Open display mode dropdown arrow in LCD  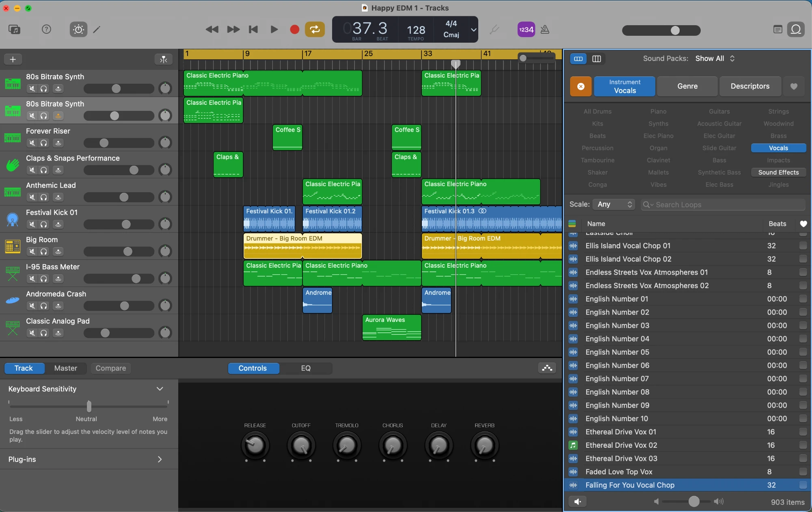473,30
